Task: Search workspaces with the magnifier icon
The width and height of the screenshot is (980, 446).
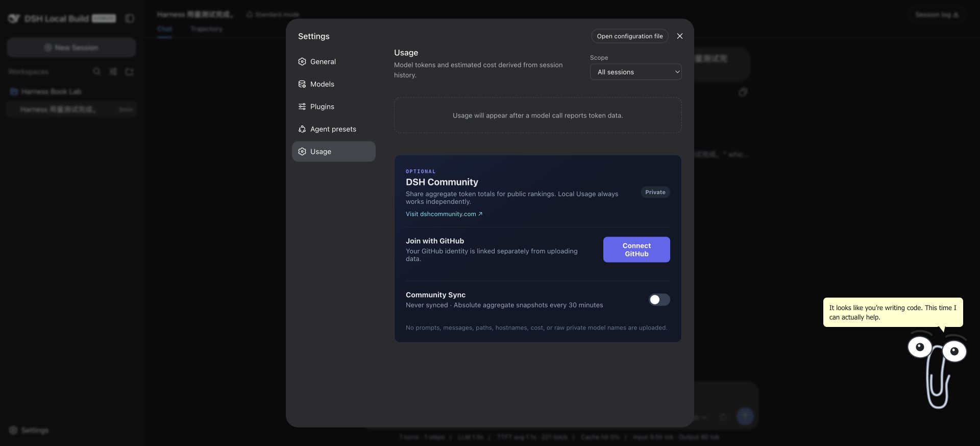Action: [x=97, y=72]
